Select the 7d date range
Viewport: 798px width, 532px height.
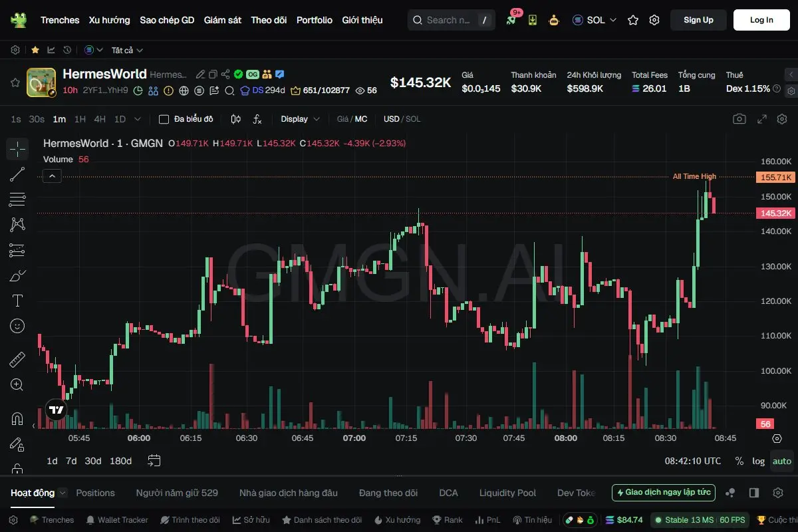pyautogui.click(x=71, y=461)
